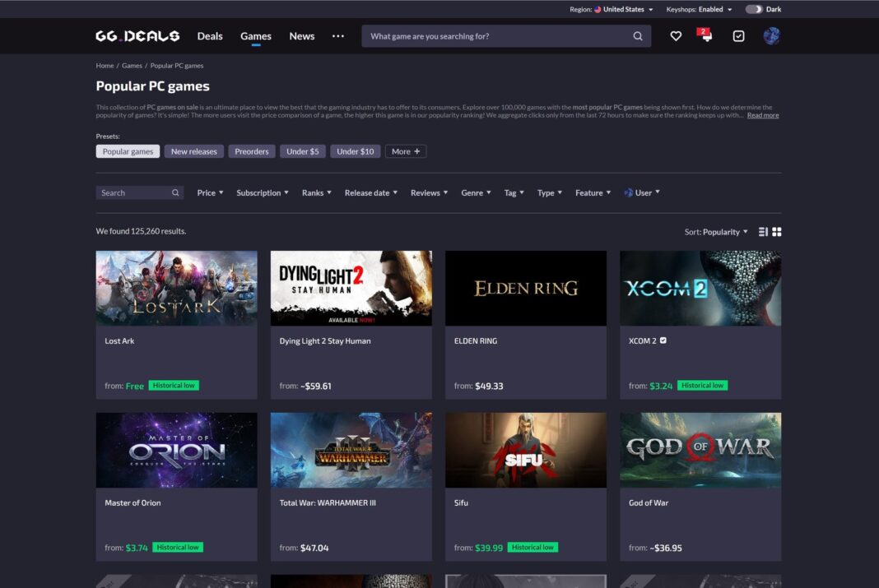Select the Under $10 preset
This screenshot has height=588, width=879.
click(356, 151)
